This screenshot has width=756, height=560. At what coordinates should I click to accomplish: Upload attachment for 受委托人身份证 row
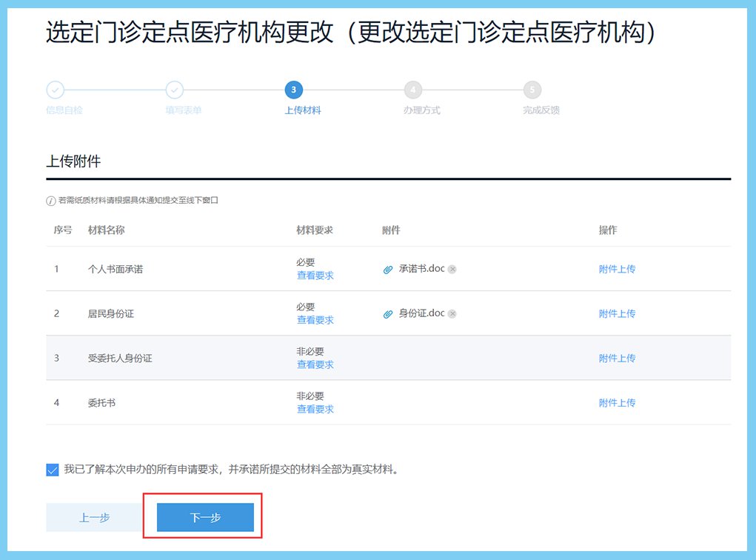(x=617, y=358)
